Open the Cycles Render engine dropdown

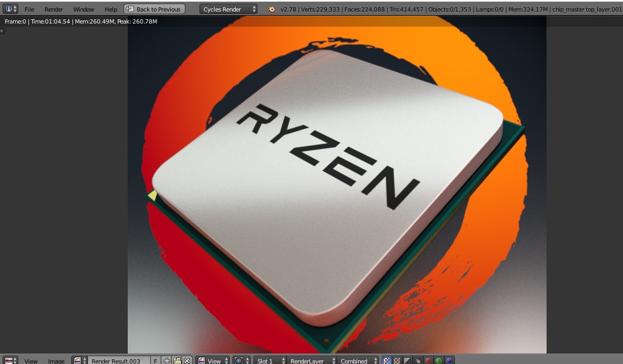click(x=228, y=9)
